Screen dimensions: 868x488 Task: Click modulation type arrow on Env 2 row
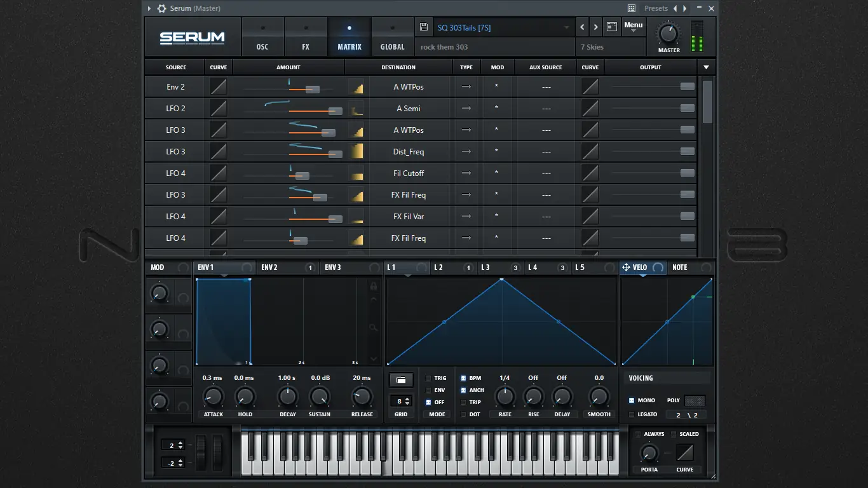466,87
